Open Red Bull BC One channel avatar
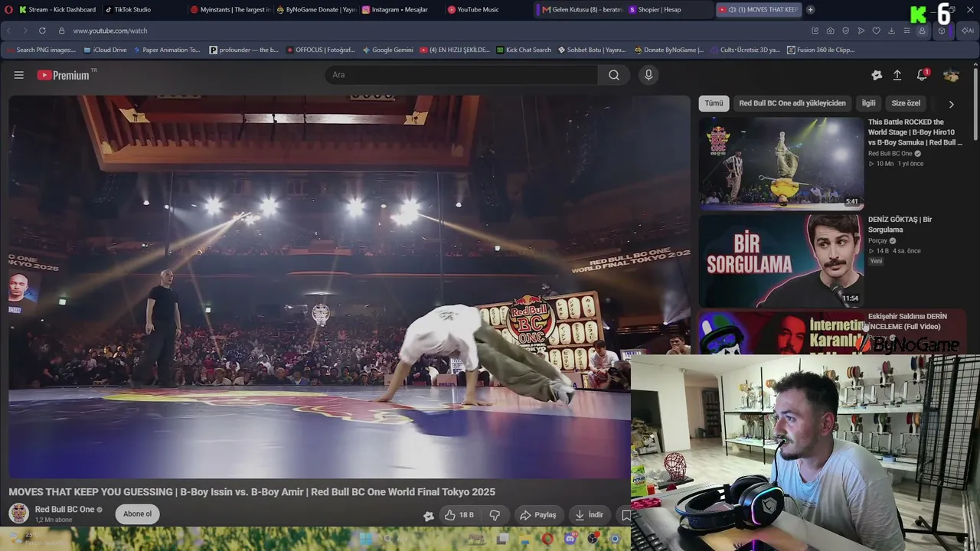 pos(19,514)
